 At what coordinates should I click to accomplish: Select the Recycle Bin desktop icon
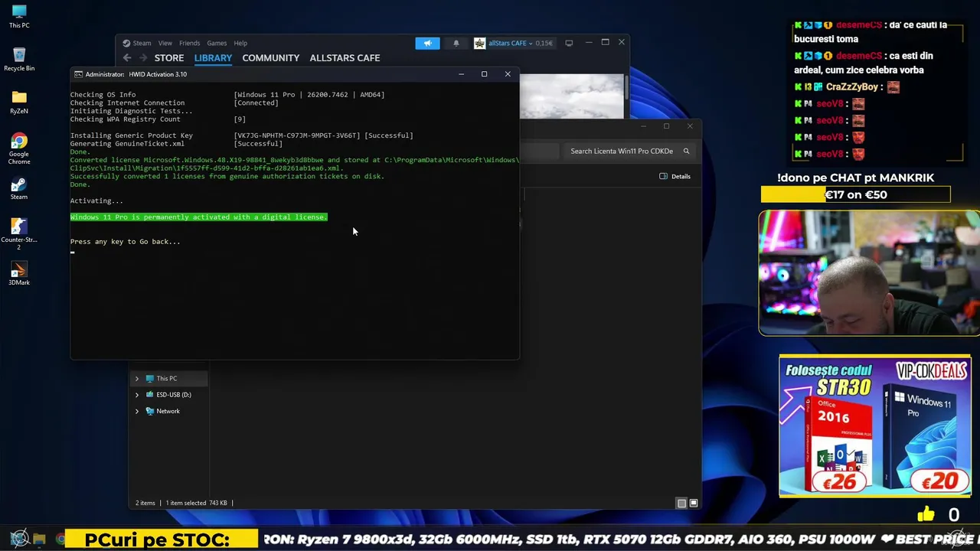[19, 59]
